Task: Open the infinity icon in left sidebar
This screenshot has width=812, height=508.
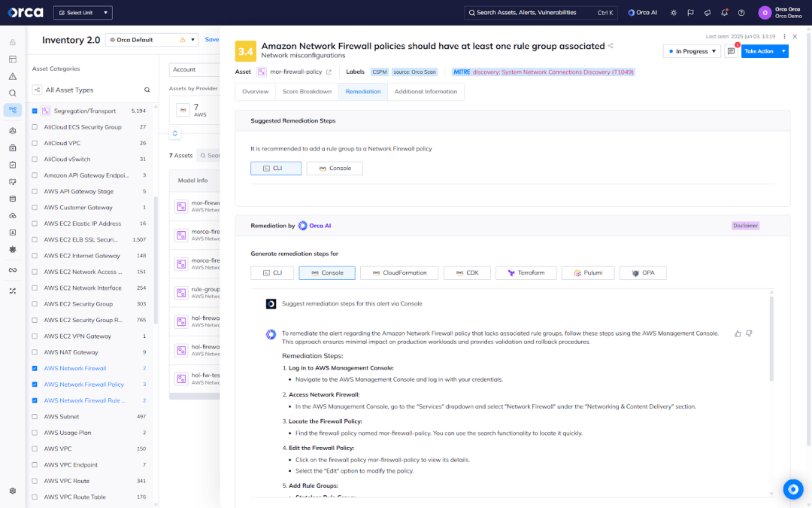Action: pyautogui.click(x=13, y=270)
